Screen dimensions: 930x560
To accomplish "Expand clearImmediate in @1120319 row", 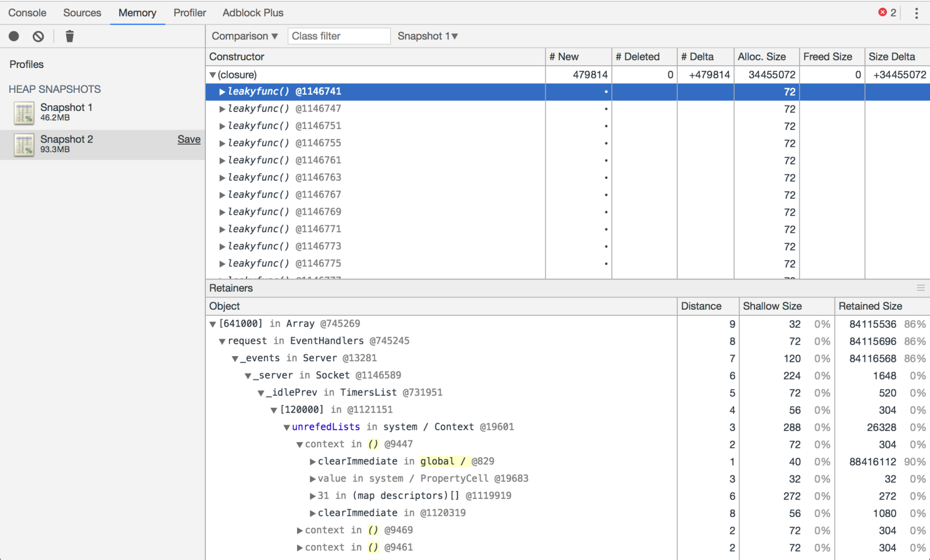I will point(313,514).
